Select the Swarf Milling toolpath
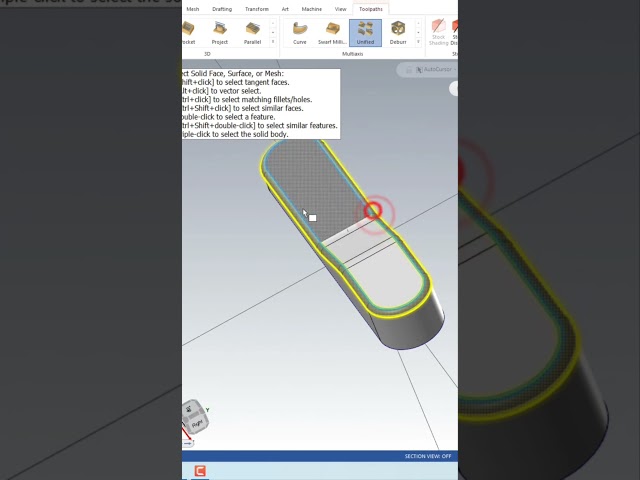The height and width of the screenshot is (480, 640). (332, 33)
